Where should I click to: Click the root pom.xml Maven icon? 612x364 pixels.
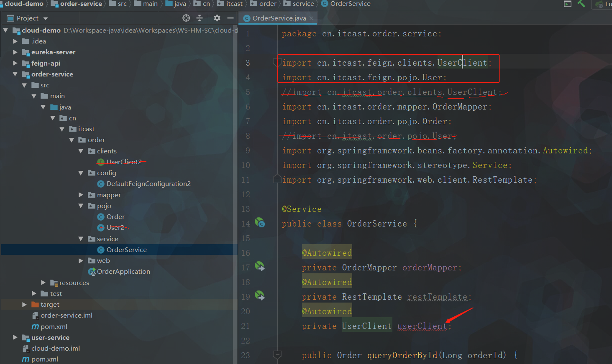pyautogui.click(x=26, y=359)
